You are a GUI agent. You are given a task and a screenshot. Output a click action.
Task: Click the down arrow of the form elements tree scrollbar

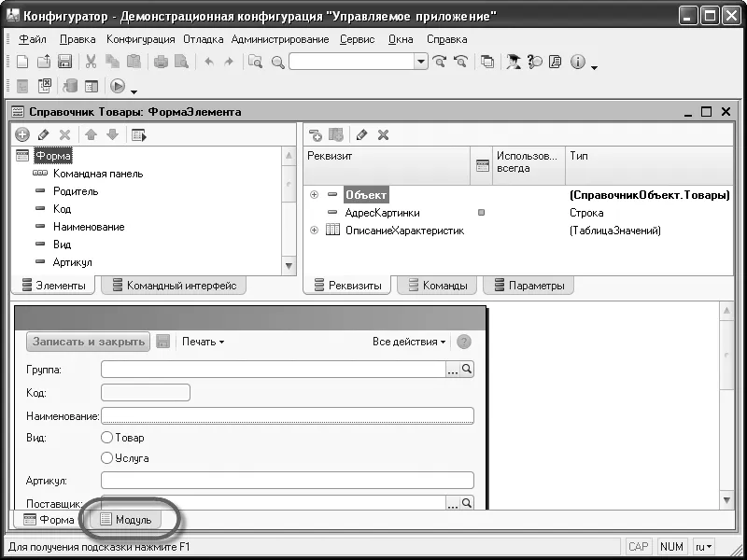coord(289,266)
